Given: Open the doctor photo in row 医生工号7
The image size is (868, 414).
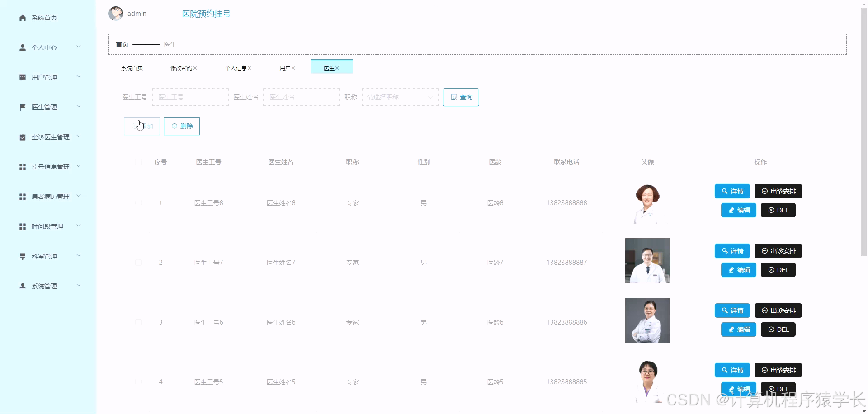Looking at the screenshot, I should tap(648, 261).
